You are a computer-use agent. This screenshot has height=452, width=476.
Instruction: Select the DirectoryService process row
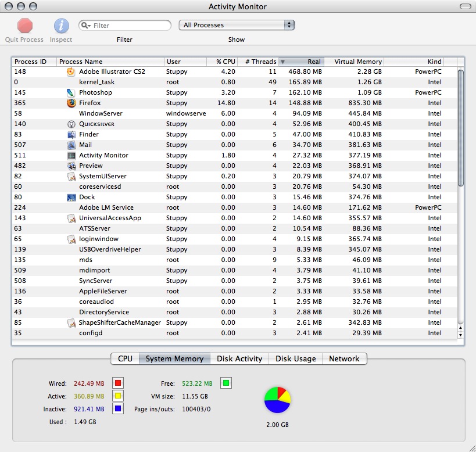[235, 313]
